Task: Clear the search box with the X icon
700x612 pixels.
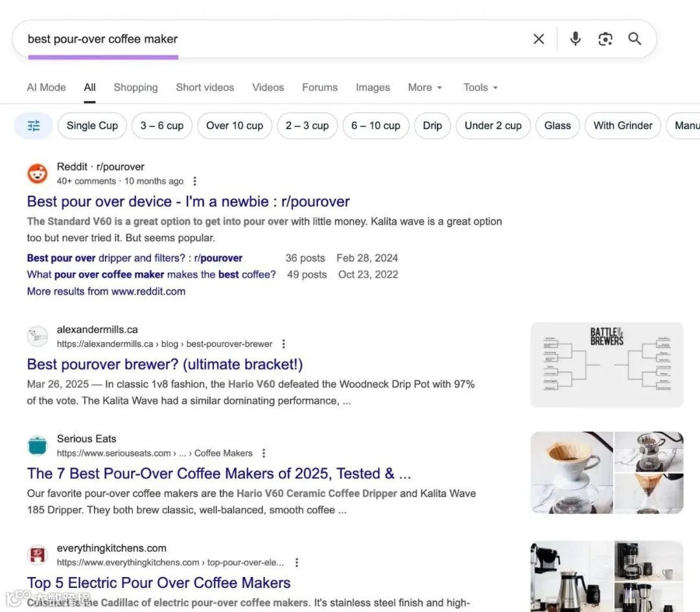Action: [539, 40]
